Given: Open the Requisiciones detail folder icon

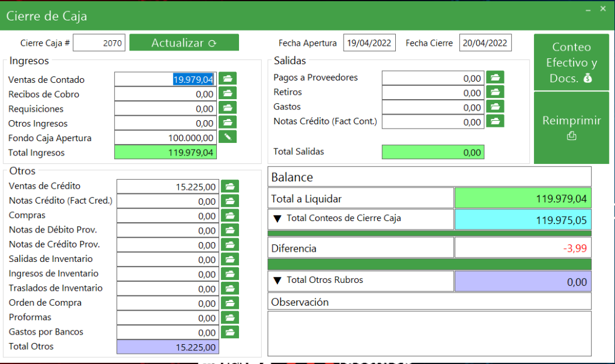Looking at the screenshot, I should [x=227, y=108].
